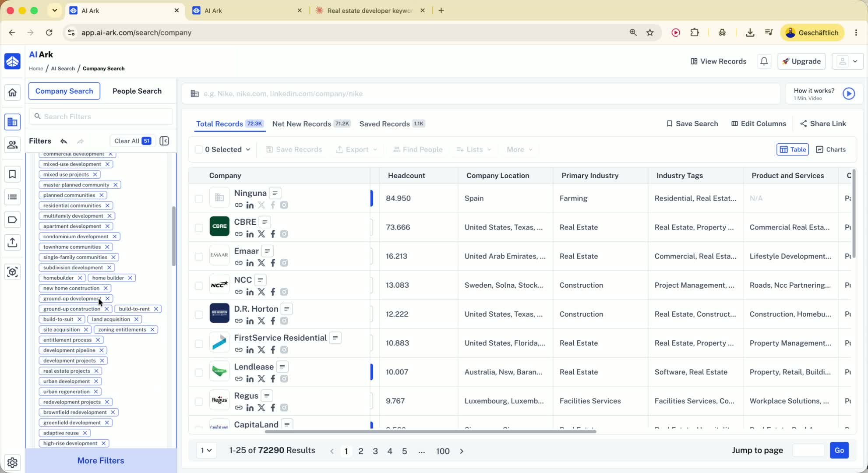Open CBRE LinkedIn profile icon

pyautogui.click(x=250, y=234)
